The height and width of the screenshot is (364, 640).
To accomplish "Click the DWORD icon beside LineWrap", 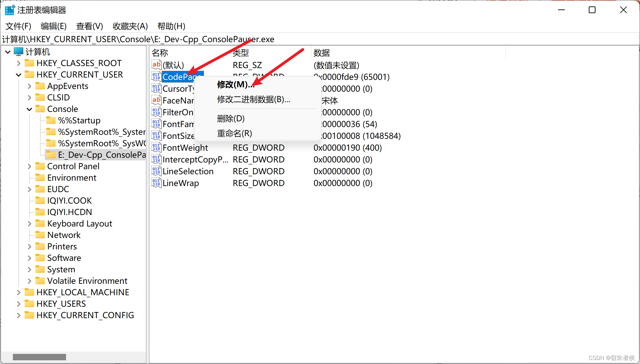I will [x=156, y=183].
